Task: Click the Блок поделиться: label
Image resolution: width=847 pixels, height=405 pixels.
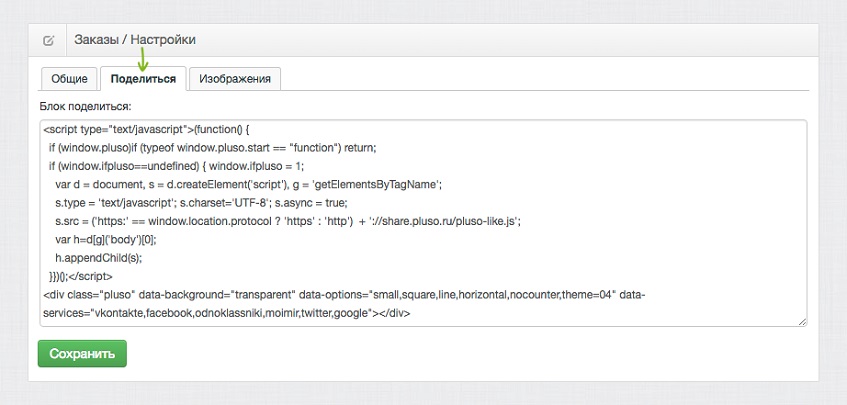Action: click(85, 106)
